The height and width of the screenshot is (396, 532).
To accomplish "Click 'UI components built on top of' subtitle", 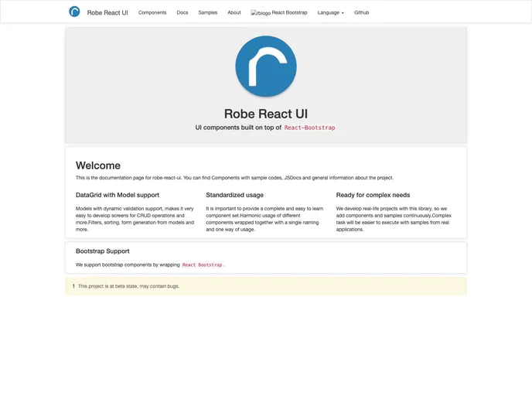I will (238, 128).
